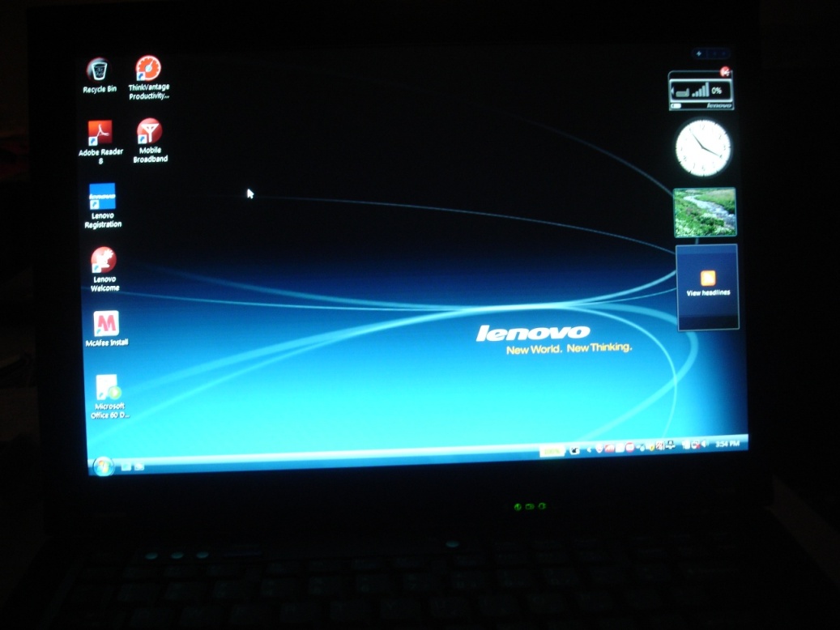Click the 0% text in Lenovo gadget
The height and width of the screenshot is (630, 840).
[x=717, y=91]
